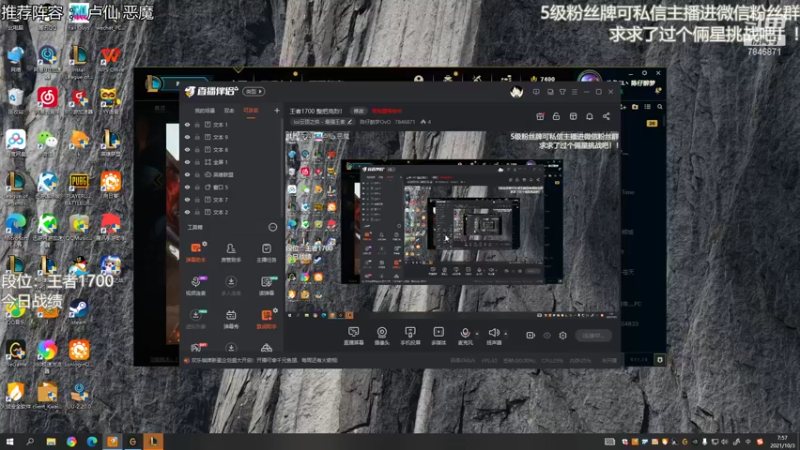Open PUBG desktop shortcut
The image size is (800, 450).
[79, 187]
